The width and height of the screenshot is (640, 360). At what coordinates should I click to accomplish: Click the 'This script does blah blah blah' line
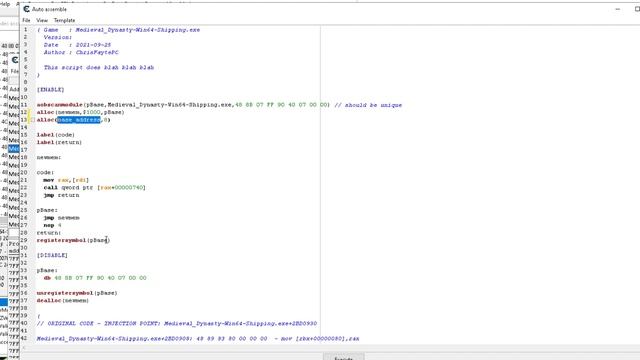99,67
